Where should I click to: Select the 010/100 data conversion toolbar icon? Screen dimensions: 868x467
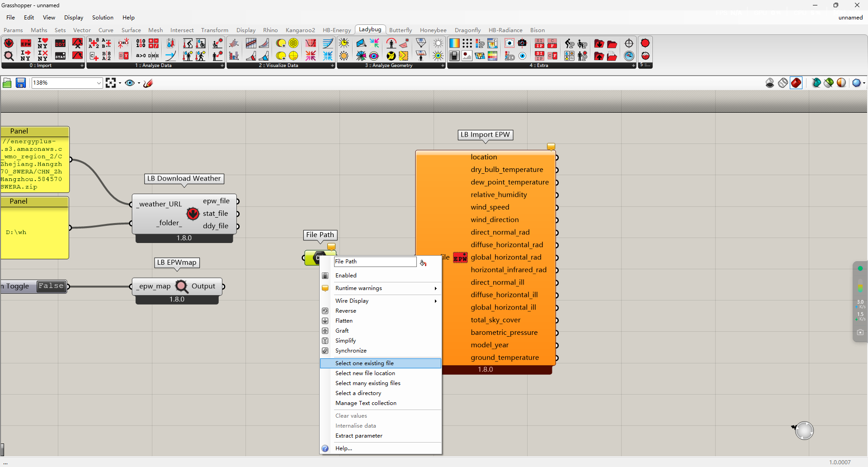point(141,43)
